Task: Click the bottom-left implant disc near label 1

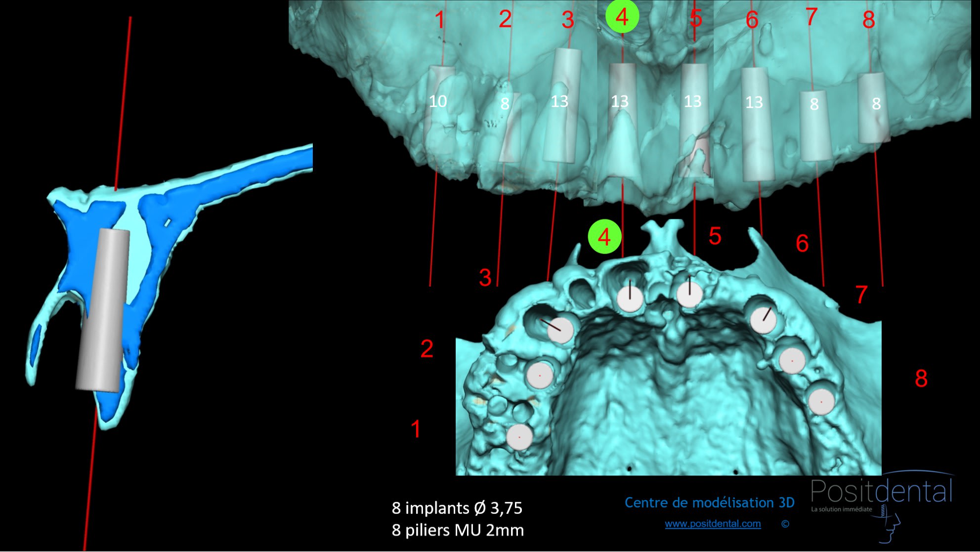Action: (519, 437)
